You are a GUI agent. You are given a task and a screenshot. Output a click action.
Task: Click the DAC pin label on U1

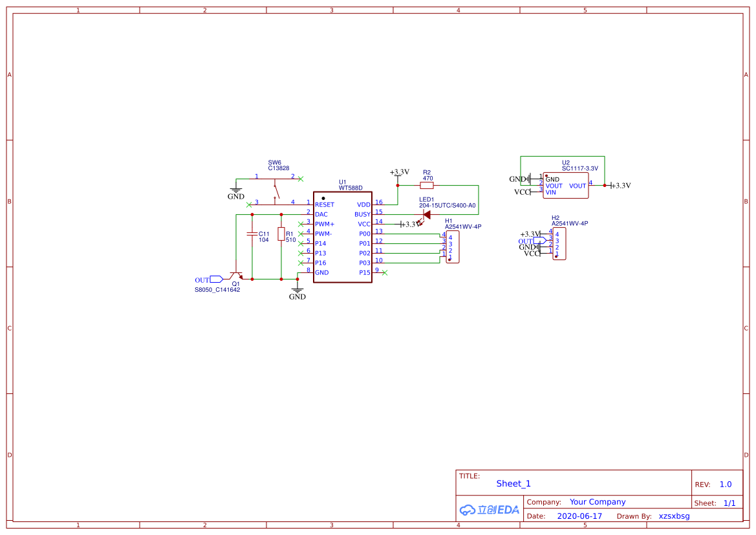[321, 214]
